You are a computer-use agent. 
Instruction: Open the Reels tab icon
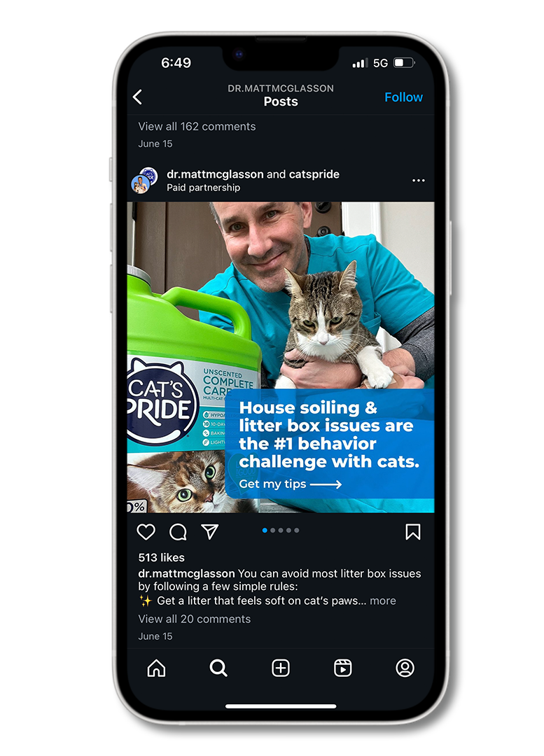click(343, 668)
